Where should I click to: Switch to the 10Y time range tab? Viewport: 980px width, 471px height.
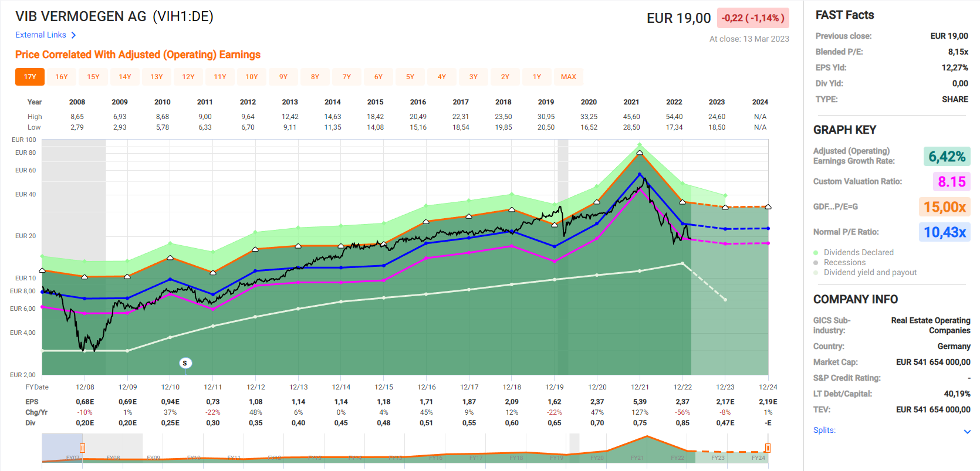252,77
